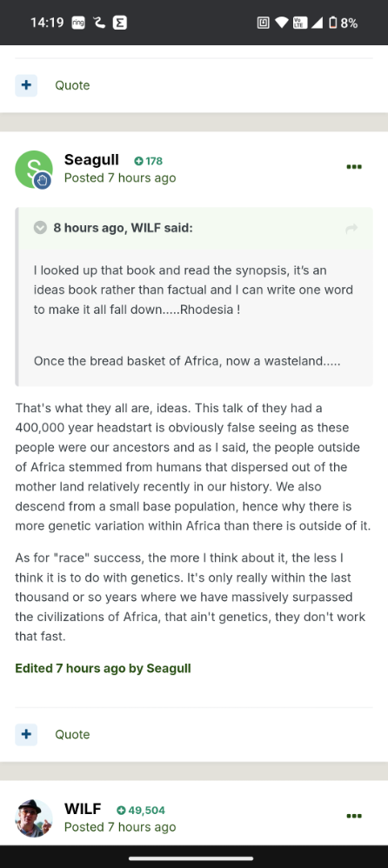Open Seagull's 'Posted 7 hours ago' timestamp link
Image resolution: width=388 pixels, height=868 pixels.
(x=120, y=177)
